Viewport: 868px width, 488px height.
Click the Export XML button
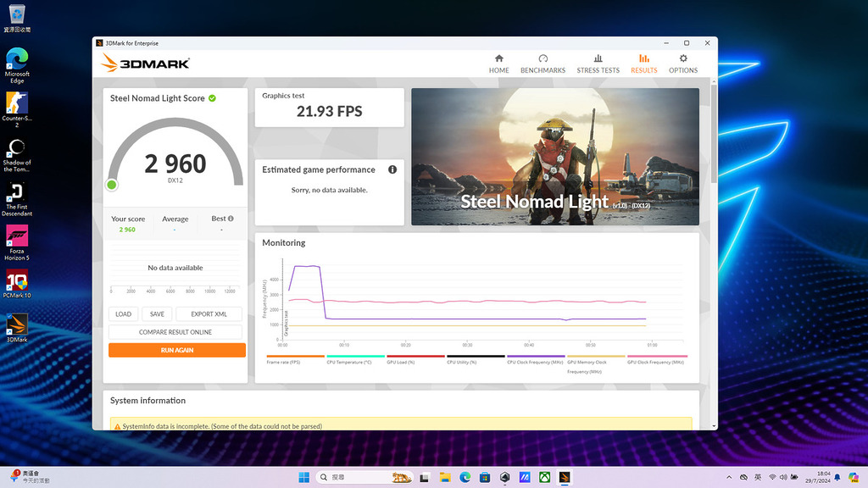pos(208,313)
